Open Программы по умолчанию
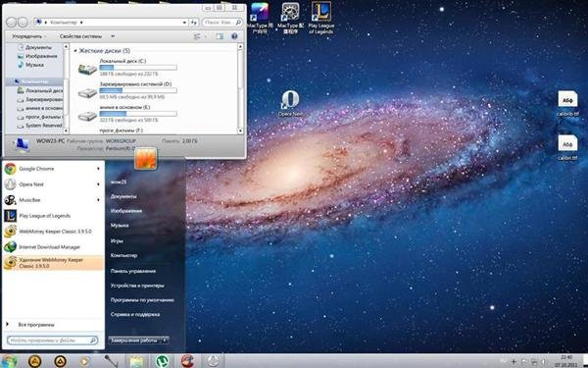This screenshot has height=368, width=588. [x=142, y=300]
